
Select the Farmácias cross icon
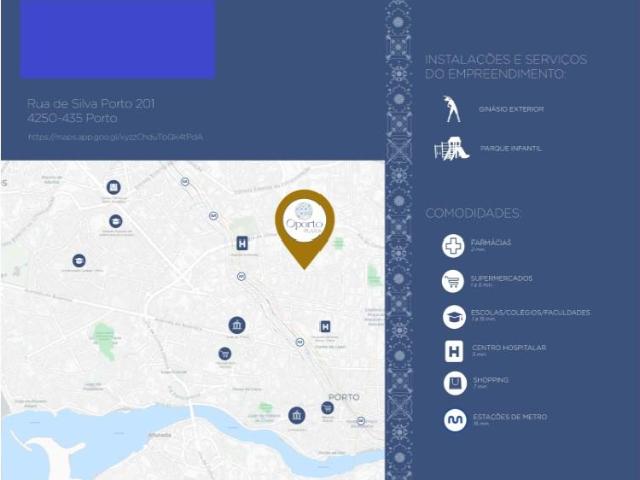coord(453,246)
